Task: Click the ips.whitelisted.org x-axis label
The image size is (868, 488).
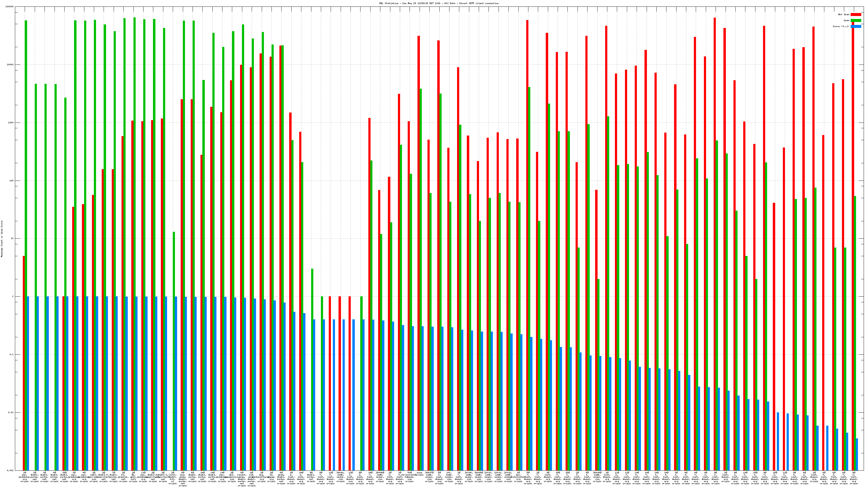Action: click(518, 477)
